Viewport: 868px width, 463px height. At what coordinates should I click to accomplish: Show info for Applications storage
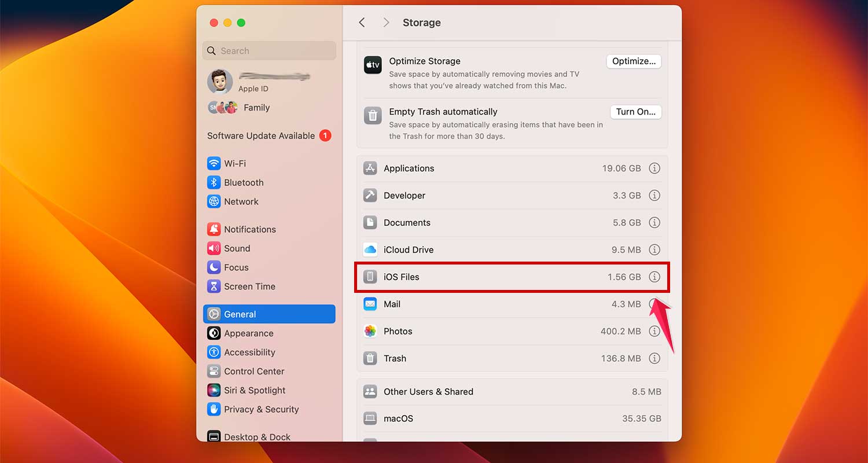pyautogui.click(x=654, y=168)
